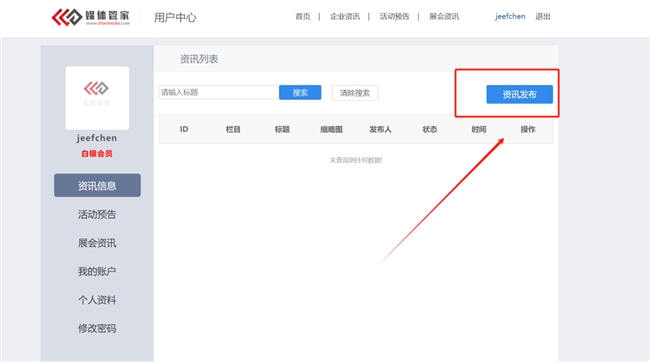650x362 pixels.
Task: Select 资讯信息 in the sidebar
Action: [97, 185]
